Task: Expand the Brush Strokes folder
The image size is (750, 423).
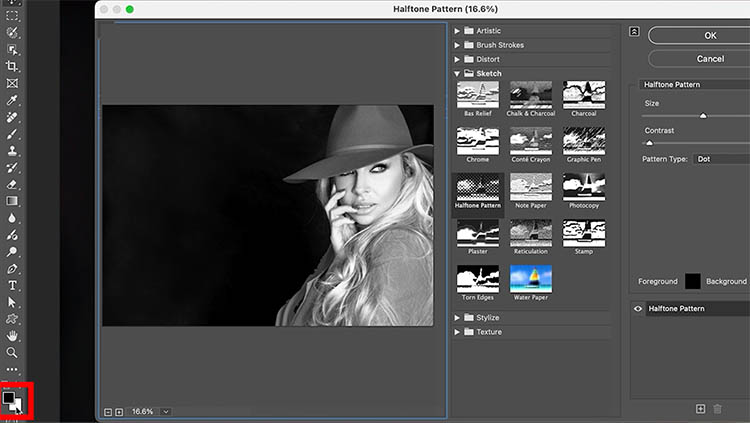Action: tap(459, 45)
